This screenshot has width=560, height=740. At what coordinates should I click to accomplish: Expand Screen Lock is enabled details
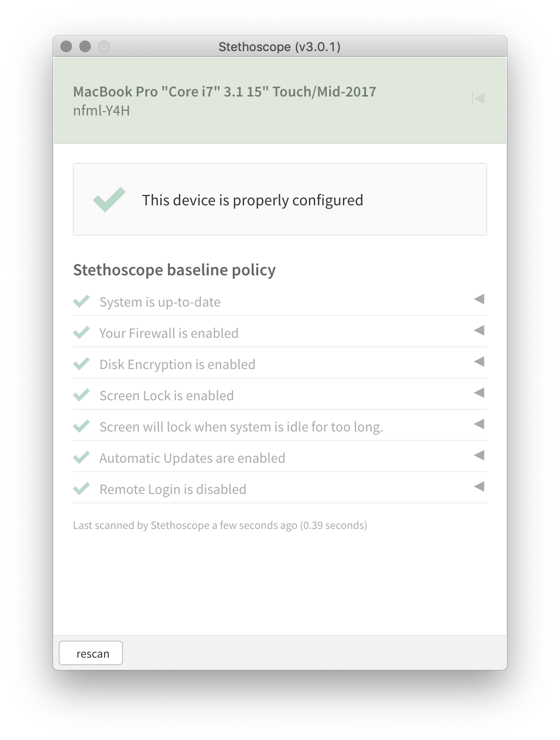pyautogui.click(x=479, y=393)
